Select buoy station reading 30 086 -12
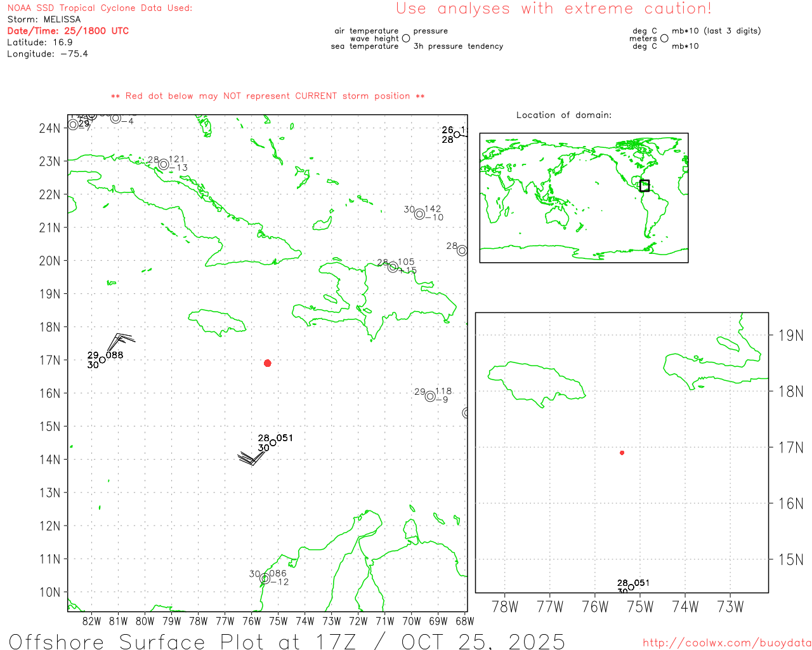Viewport: 812px width, 650px height. pyautogui.click(x=265, y=578)
